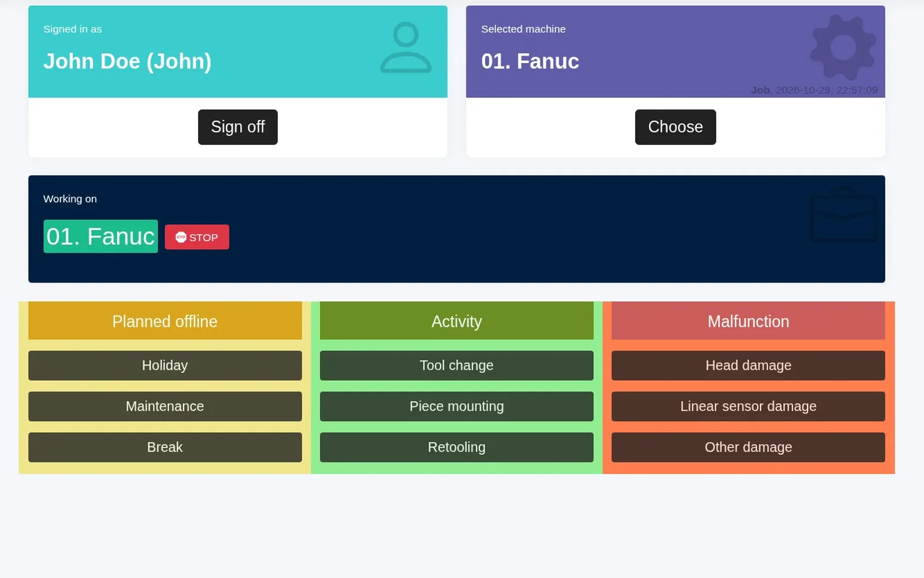This screenshot has width=924, height=578.
Task: Click the Selected machine label
Action: click(523, 29)
